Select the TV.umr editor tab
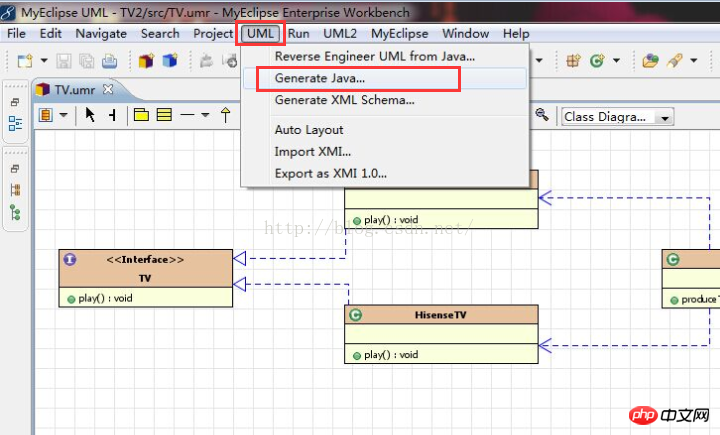Viewport: 720px width, 435px height. click(74, 90)
